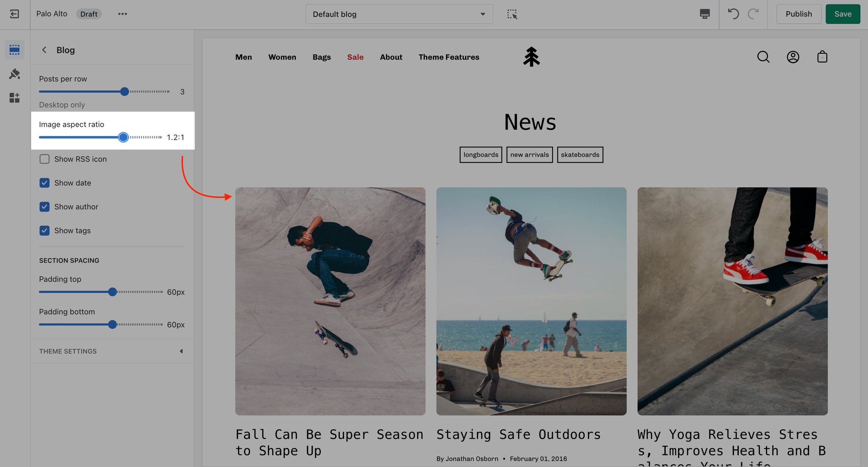Click the storefront search icon
The width and height of the screenshot is (868, 467).
coord(763,57)
